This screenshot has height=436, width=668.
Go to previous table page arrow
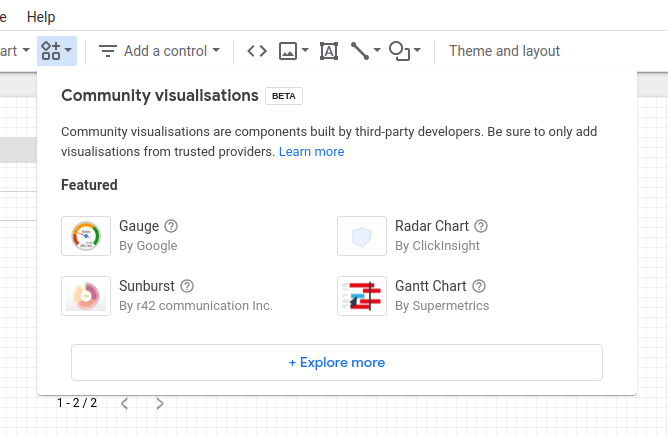pos(124,404)
